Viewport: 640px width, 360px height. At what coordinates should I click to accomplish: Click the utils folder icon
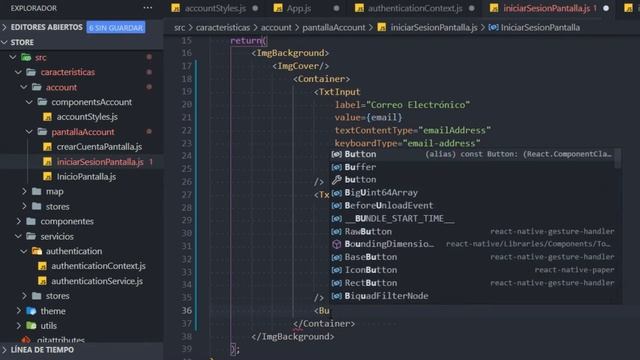coord(31,325)
